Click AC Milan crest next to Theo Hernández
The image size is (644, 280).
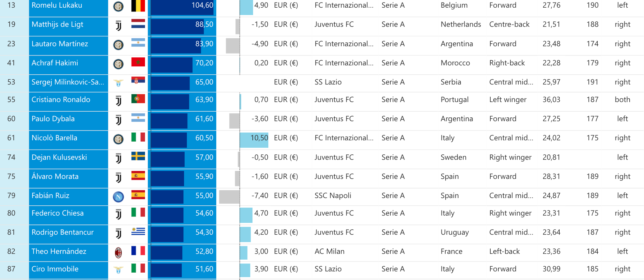pos(118,253)
